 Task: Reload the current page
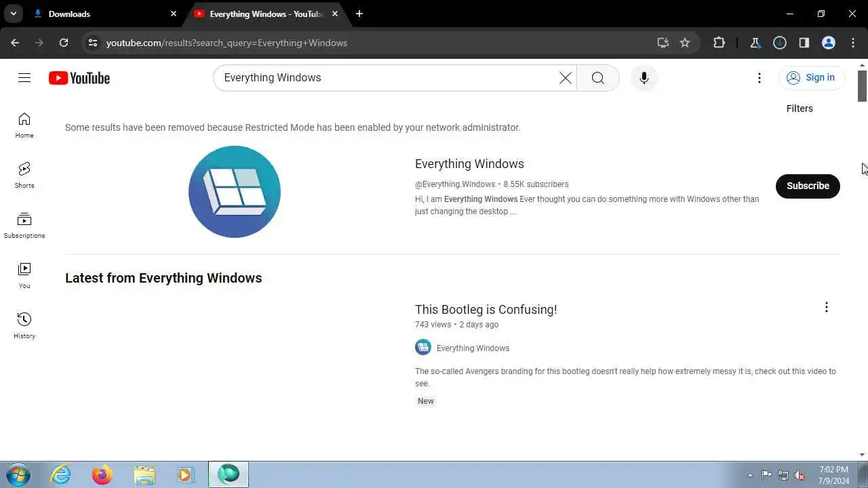[64, 43]
